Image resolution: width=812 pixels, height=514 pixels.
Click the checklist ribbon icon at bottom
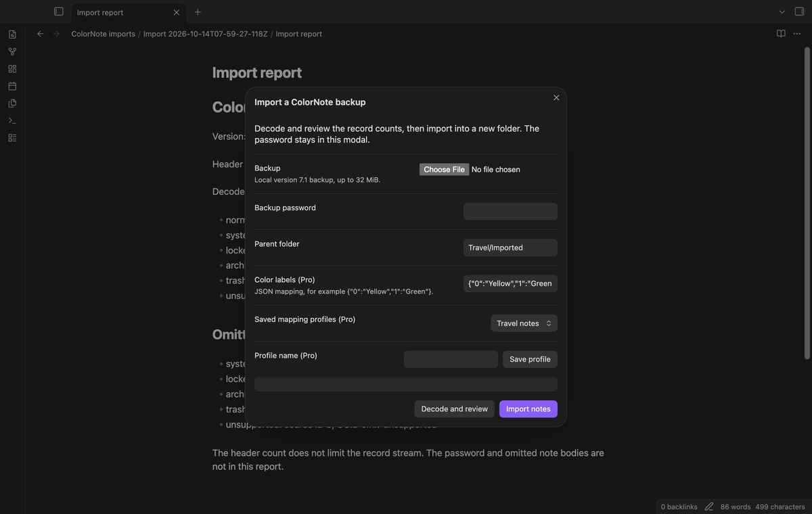12,138
